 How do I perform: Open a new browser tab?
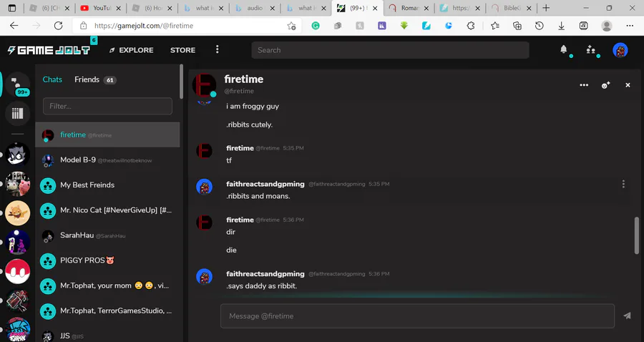point(546,8)
